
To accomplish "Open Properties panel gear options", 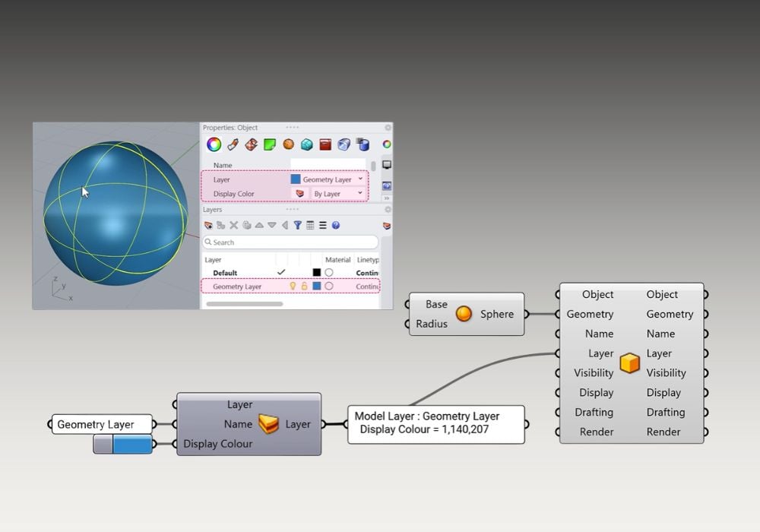I will 388,128.
